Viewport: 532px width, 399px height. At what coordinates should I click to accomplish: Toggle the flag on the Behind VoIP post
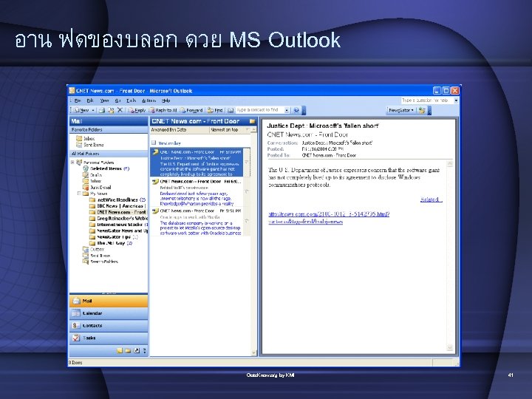pyautogui.click(x=247, y=191)
